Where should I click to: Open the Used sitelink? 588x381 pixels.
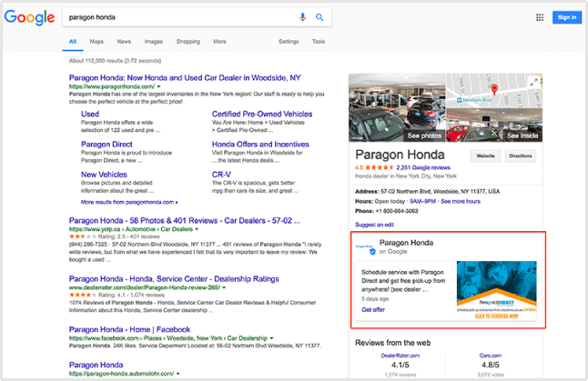pos(90,114)
